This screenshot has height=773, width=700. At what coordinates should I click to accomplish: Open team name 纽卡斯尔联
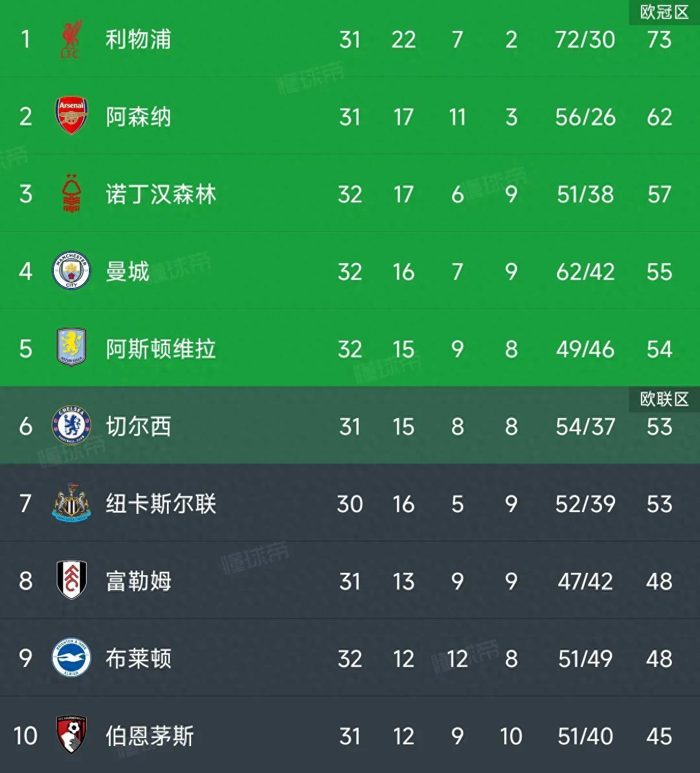[x=161, y=504]
